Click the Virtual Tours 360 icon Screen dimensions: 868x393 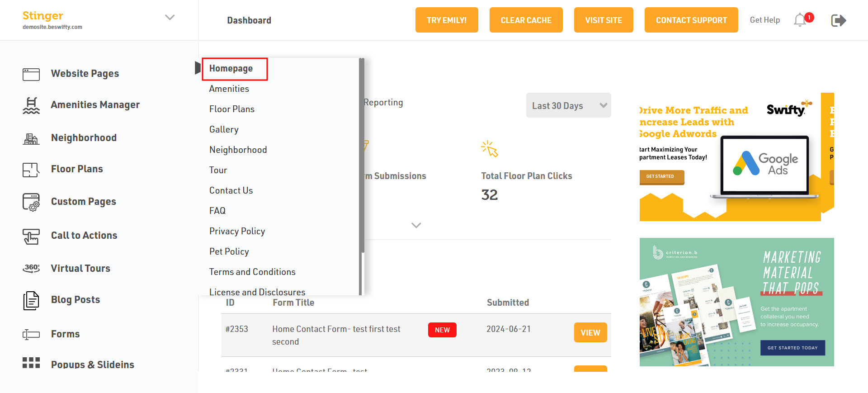coord(31,269)
